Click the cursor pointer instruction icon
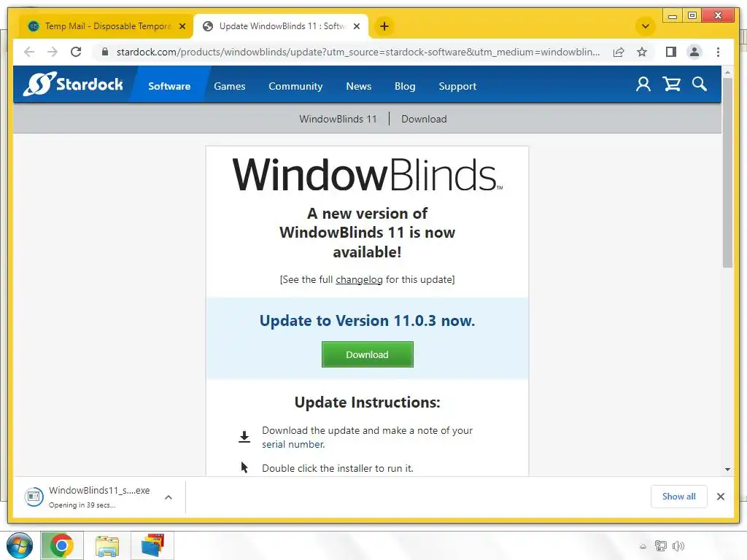 coord(244,467)
